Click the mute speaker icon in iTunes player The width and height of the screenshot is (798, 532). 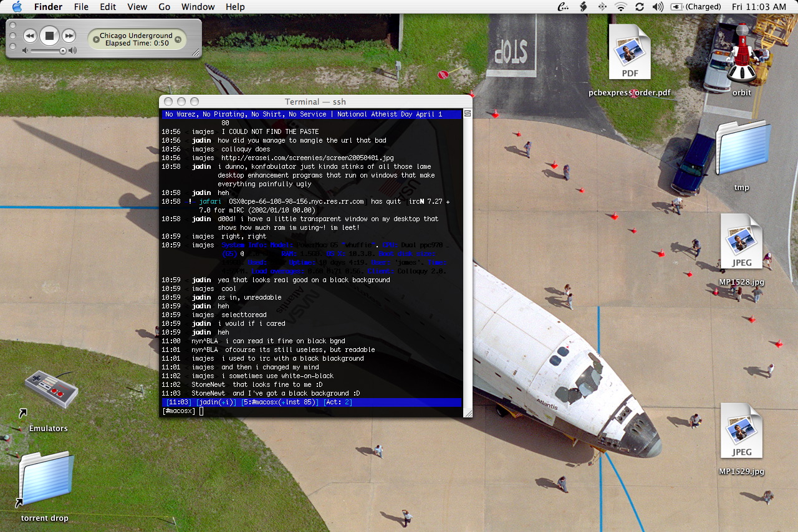[26, 50]
